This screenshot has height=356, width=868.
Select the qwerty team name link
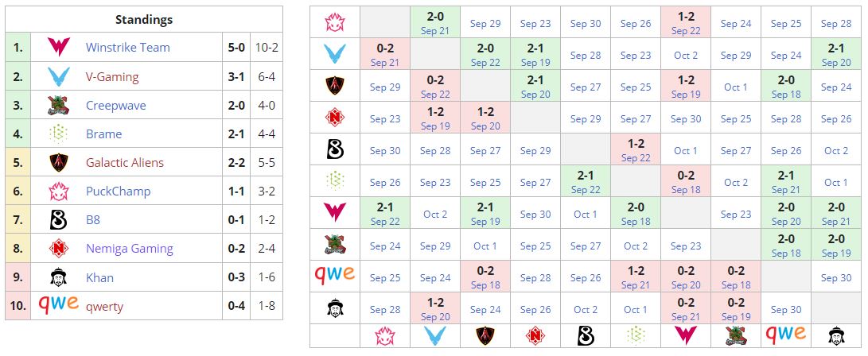coord(104,306)
